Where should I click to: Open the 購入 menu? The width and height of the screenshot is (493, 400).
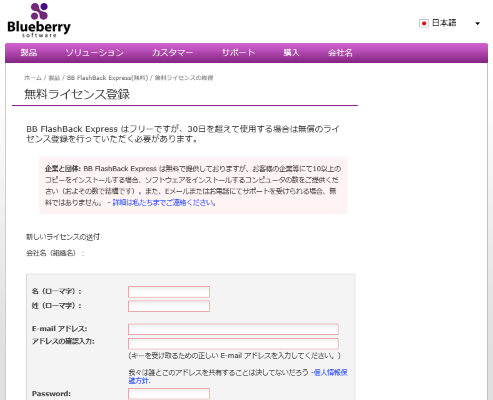tap(291, 53)
